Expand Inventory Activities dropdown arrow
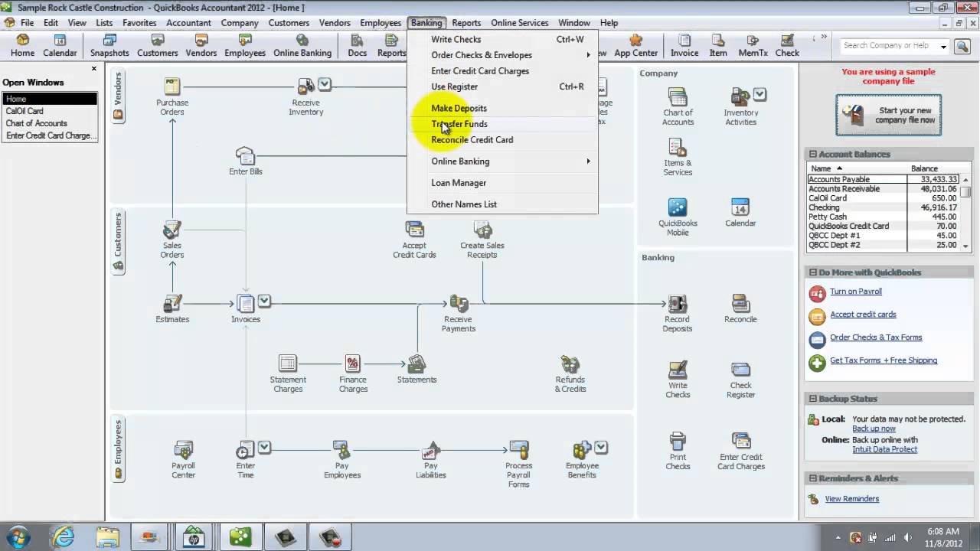 tap(759, 94)
